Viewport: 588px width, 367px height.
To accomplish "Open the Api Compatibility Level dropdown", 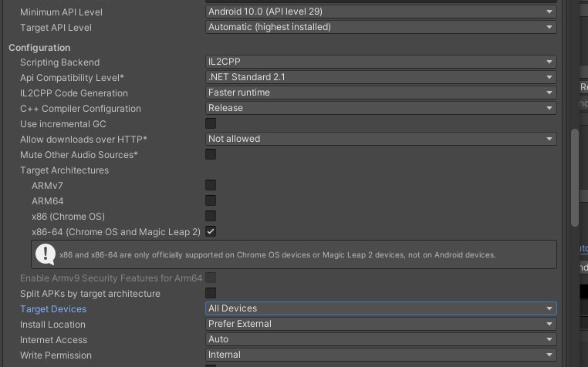I will [x=380, y=77].
